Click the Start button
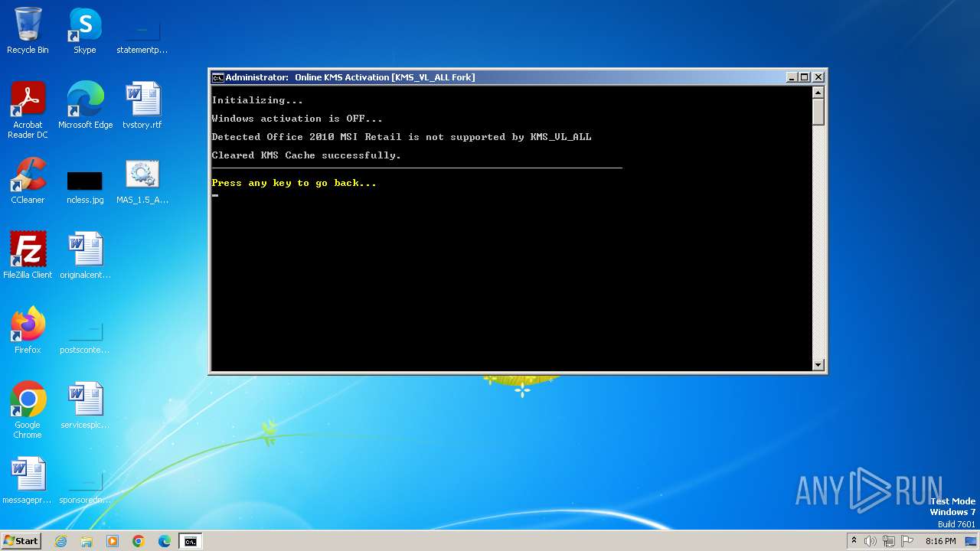Screen dimensions: 980x551 pyautogui.click(x=21, y=541)
